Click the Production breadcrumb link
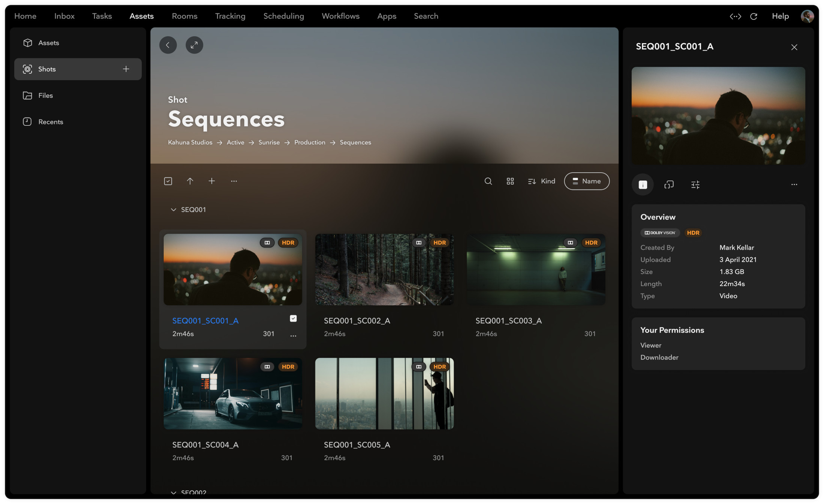Image resolution: width=824 pixels, height=504 pixels. (309, 142)
